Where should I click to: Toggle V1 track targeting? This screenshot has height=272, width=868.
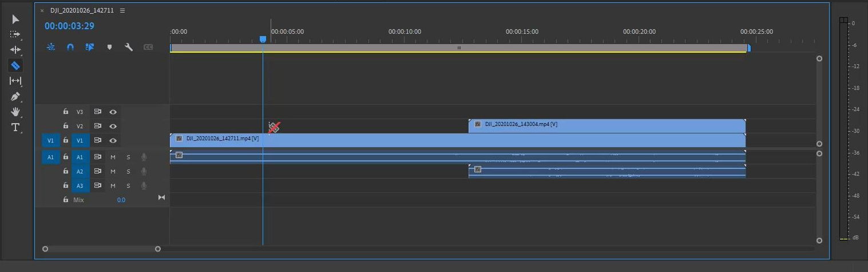pyautogui.click(x=80, y=140)
